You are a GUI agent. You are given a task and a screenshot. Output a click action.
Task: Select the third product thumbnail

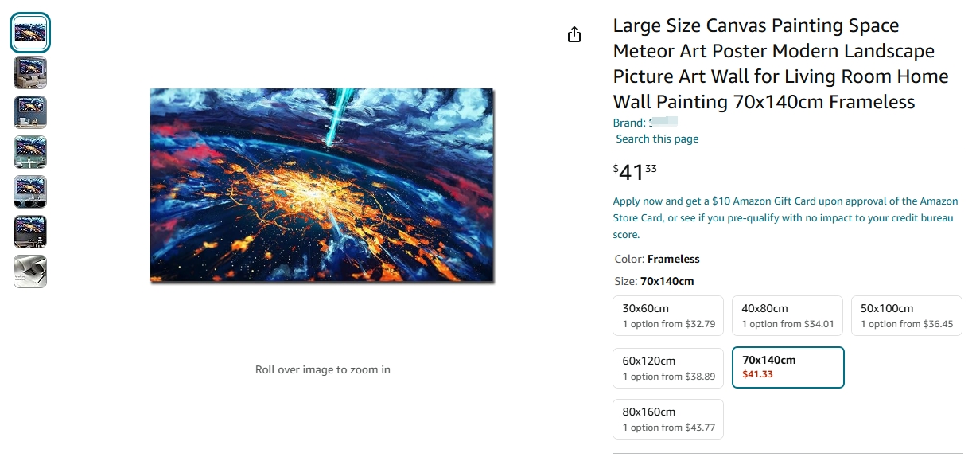tap(30, 112)
